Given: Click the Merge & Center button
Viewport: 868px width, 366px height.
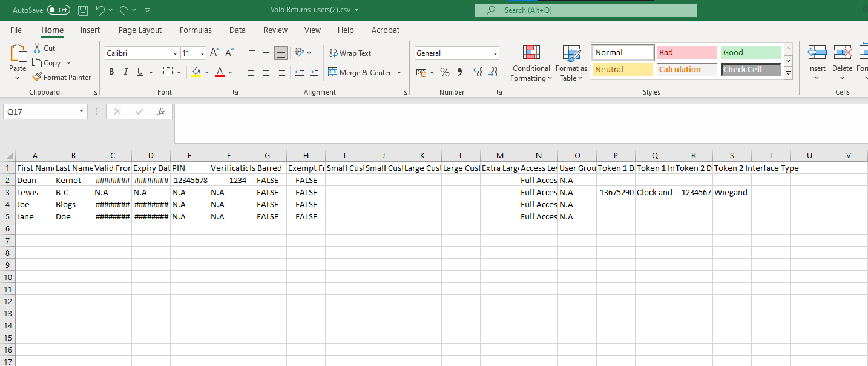Looking at the screenshot, I should tap(360, 72).
